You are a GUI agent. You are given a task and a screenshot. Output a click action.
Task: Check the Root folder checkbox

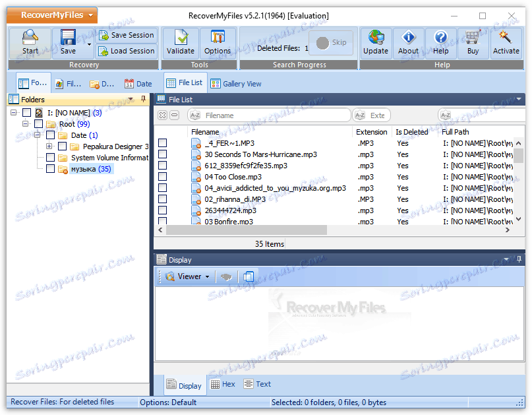click(x=39, y=123)
